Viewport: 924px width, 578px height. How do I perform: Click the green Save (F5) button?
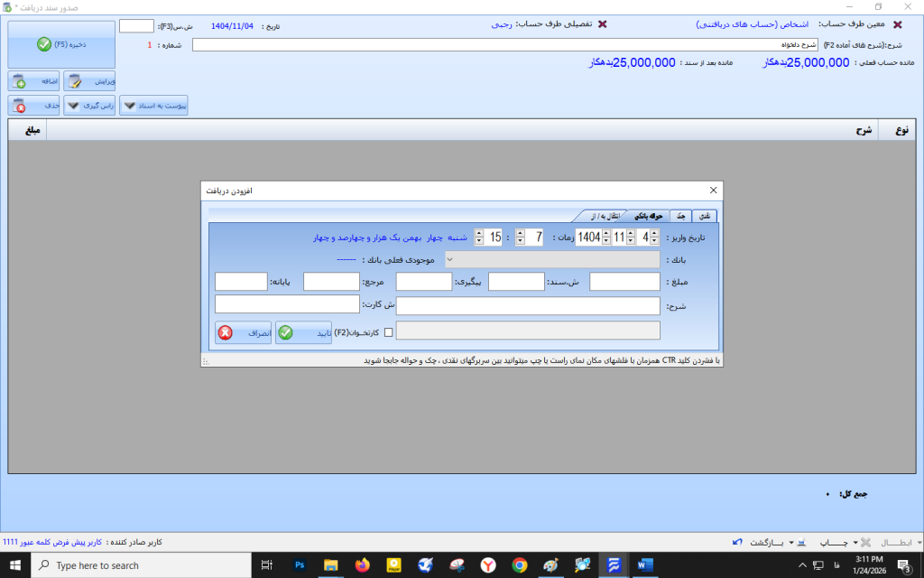point(61,44)
